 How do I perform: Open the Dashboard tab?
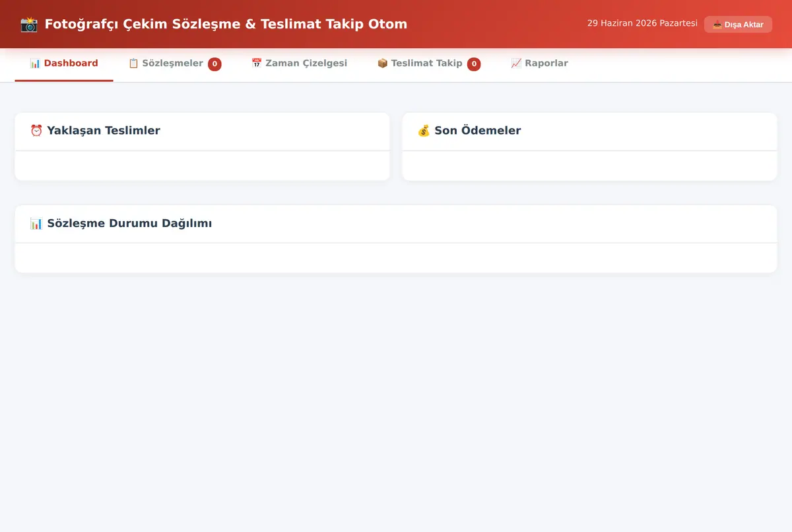pyautogui.click(x=64, y=63)
